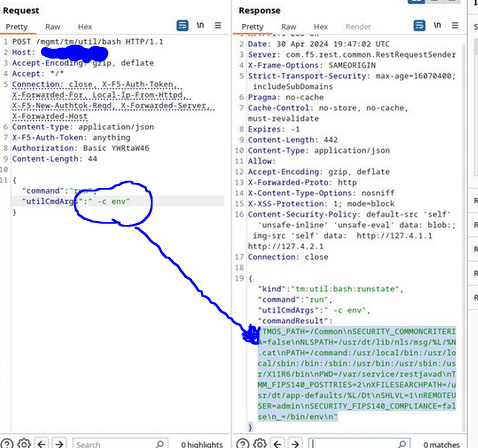Open the Response panel Hex tab

pos(321,27)
